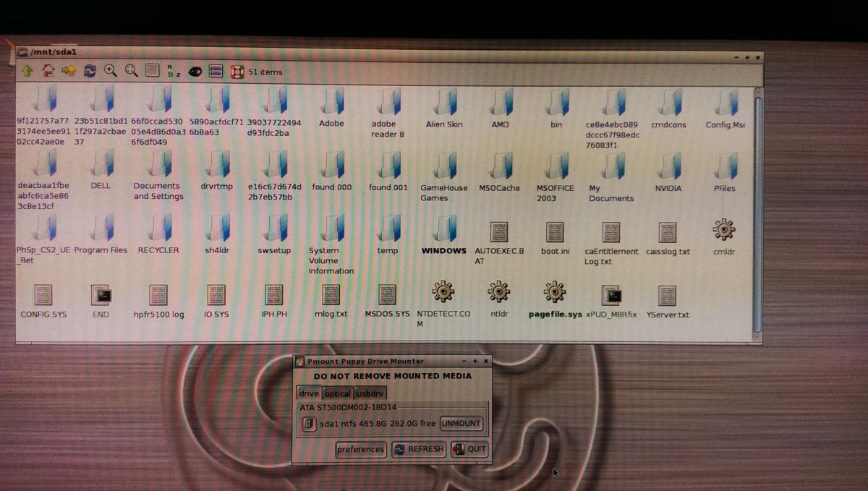Screen dimensions: 868x491
Task: Select the MSOFFICE 2003 folder
Action: pos(556,176)
